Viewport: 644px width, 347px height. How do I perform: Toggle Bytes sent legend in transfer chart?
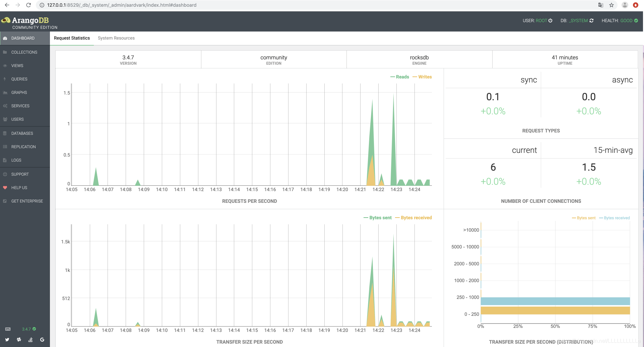pyautogui.click(x=378, y=218)
